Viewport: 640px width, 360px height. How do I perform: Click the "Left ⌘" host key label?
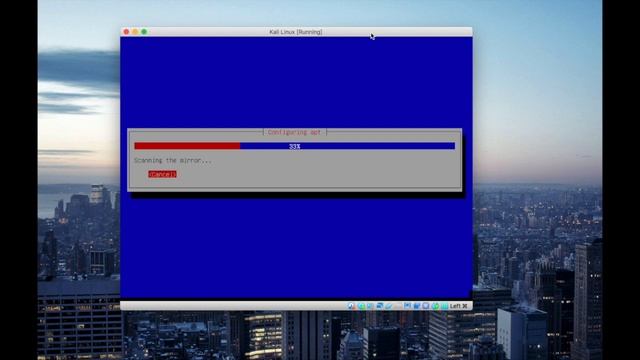coord(458,306)
